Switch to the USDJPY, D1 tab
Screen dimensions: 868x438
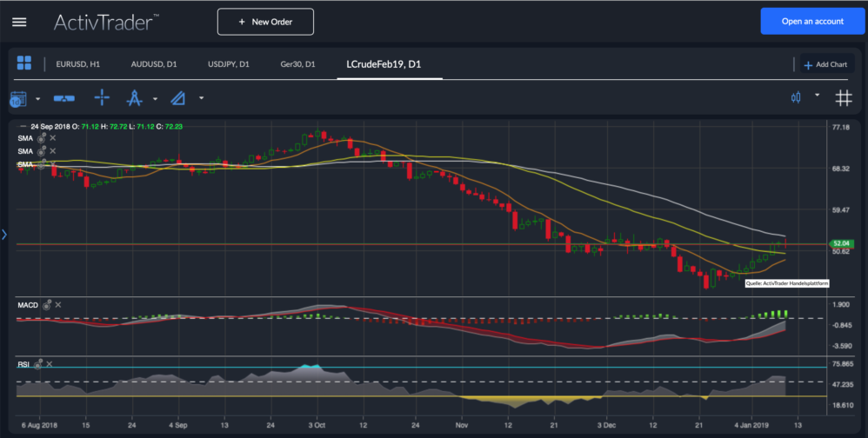click(229, 64)
